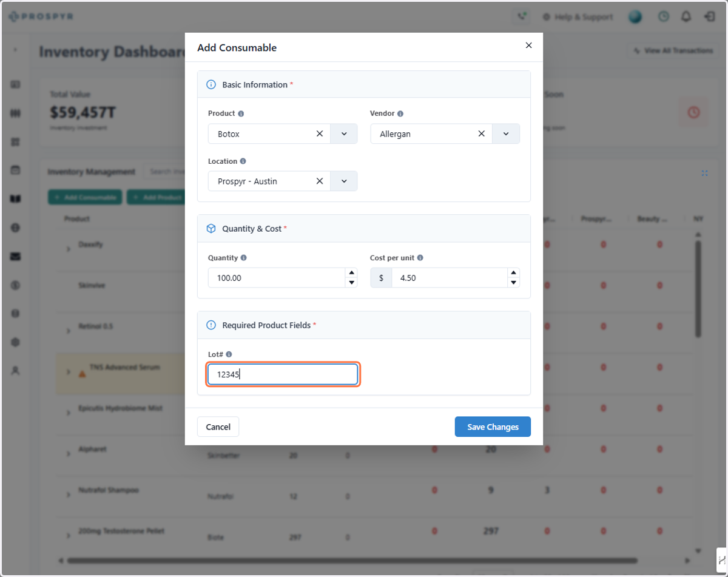The width and height of the screenshot is (728, 577).
Task: Click the Inventory Management search box
Action: click(164, 172)
